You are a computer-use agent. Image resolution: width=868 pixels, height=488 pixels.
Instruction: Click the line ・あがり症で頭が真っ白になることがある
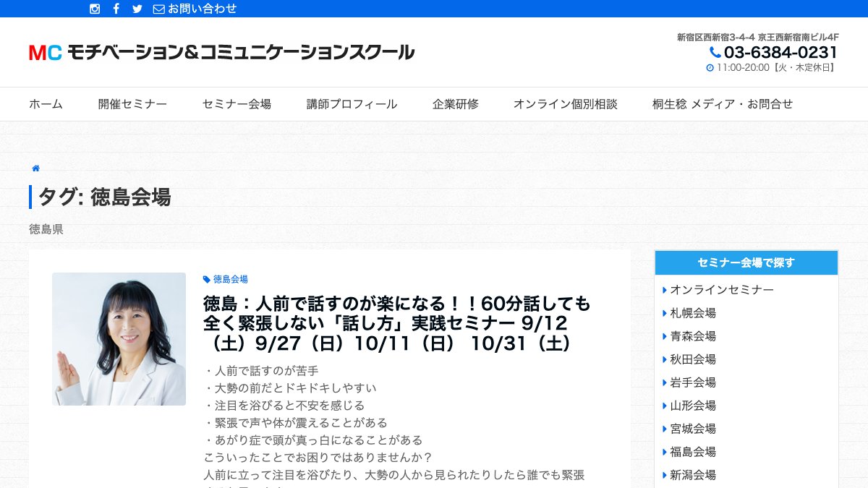coord(313,440)
